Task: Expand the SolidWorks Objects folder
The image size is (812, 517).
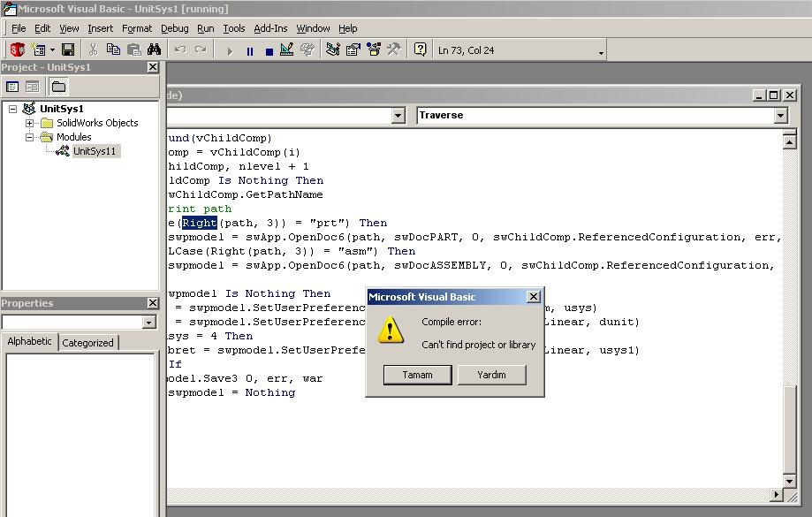Action: pos(29,123)
